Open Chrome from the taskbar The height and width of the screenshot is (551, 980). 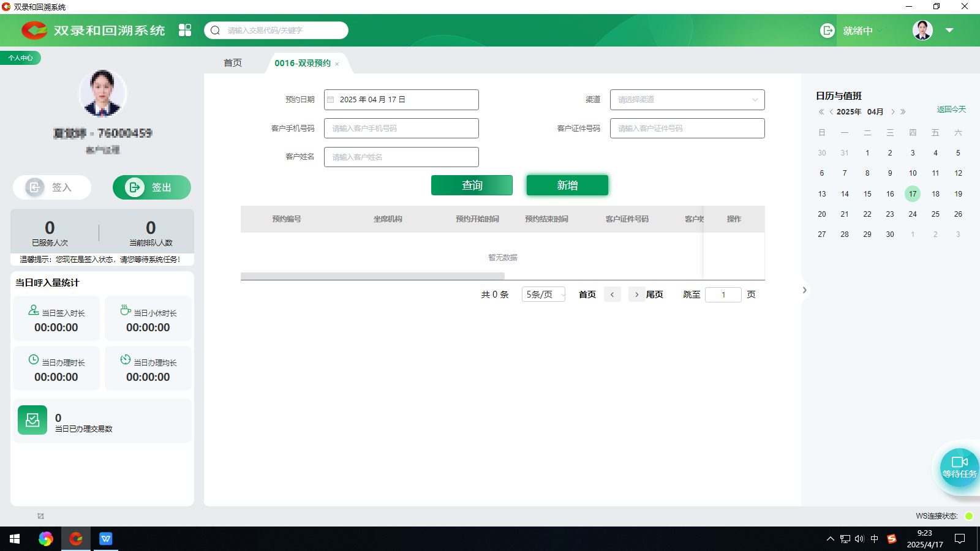[45, 539]
